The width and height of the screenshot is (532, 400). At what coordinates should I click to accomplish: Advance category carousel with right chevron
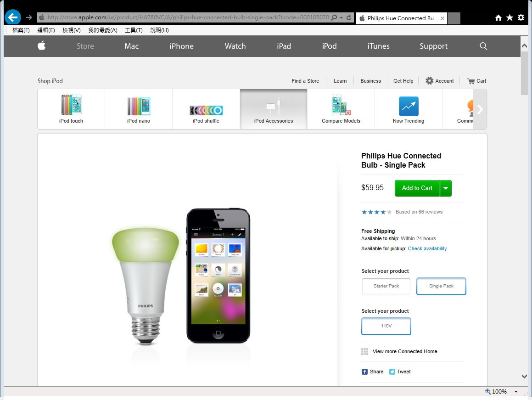tap(480, 109)
